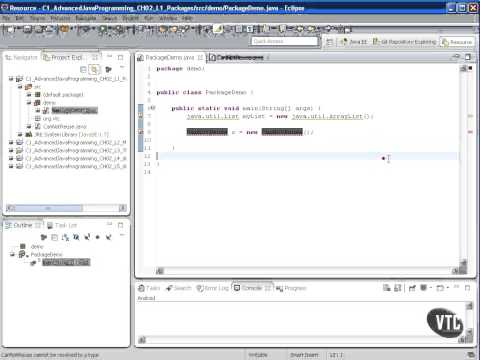Switch to the Project Explorer tab
Image resolution: width=480 pixels, height=360 pixels.
tap(67, 58)
